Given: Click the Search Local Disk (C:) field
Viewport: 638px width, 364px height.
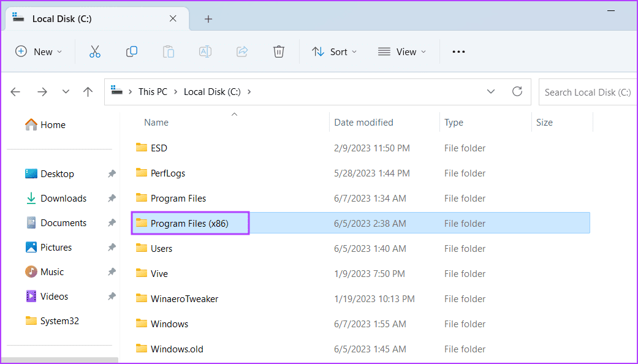Looking at the screenshot, I should coord(588,93).
